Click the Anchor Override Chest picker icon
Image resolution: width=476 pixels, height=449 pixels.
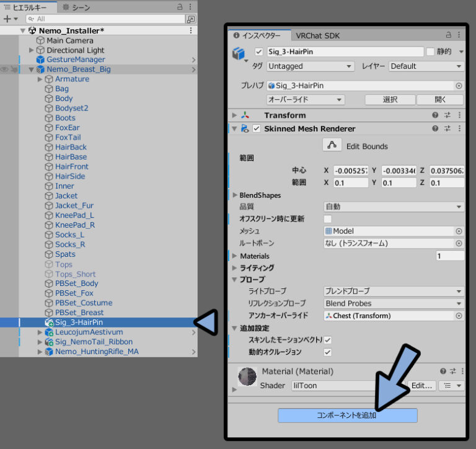tap(459, 316)
